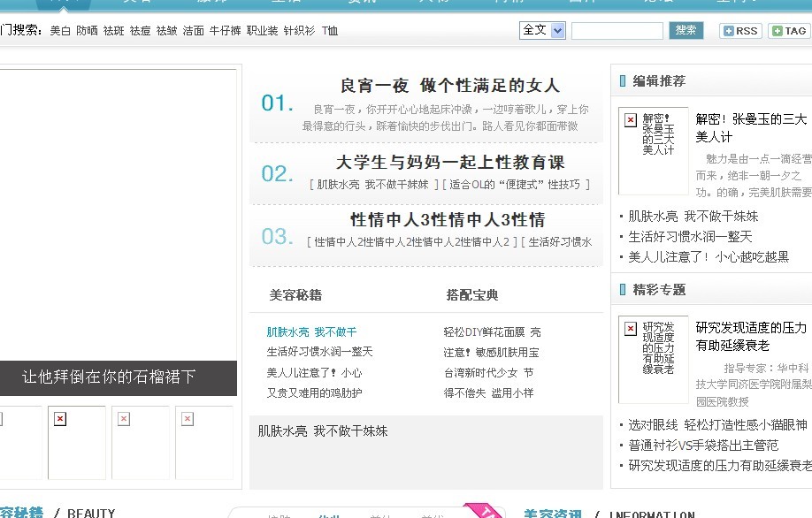Focus the search keyword input field
This screenshot has height=518, width=812.
[617, 31]
